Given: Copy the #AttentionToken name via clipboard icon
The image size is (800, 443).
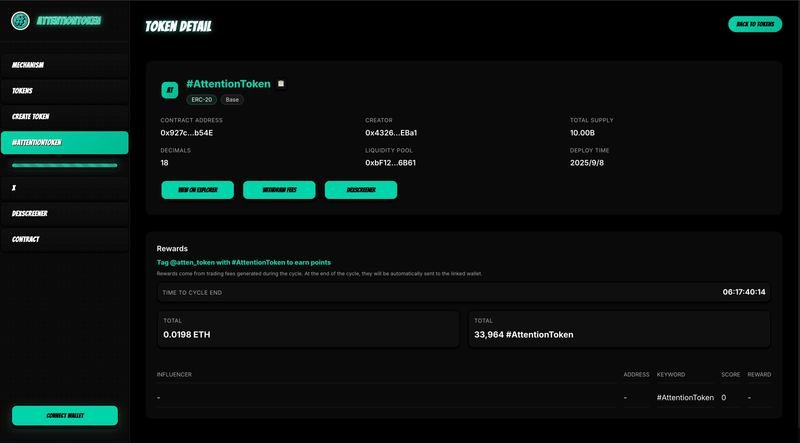Looking at the screenshot, I should click(x=281, y=84).
